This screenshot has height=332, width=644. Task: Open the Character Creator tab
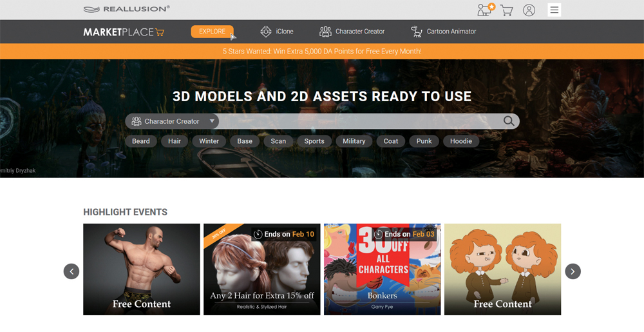tap(352, 31)
